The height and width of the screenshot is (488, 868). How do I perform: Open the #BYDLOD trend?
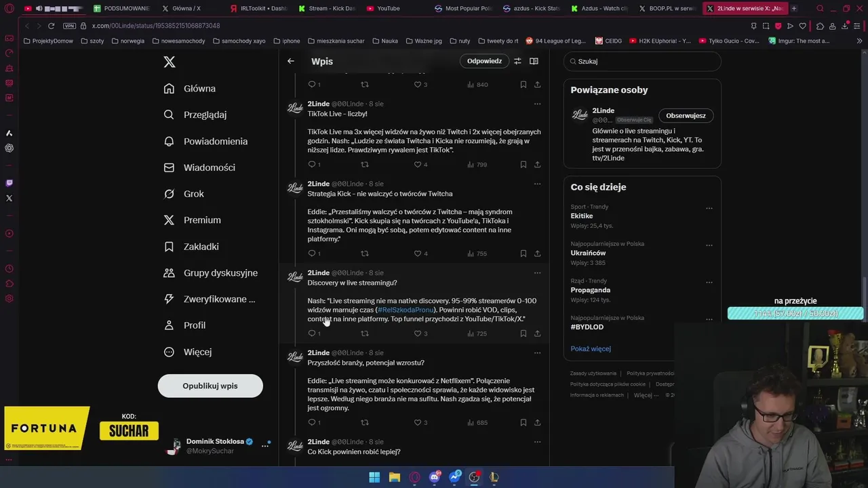point(587,327)
